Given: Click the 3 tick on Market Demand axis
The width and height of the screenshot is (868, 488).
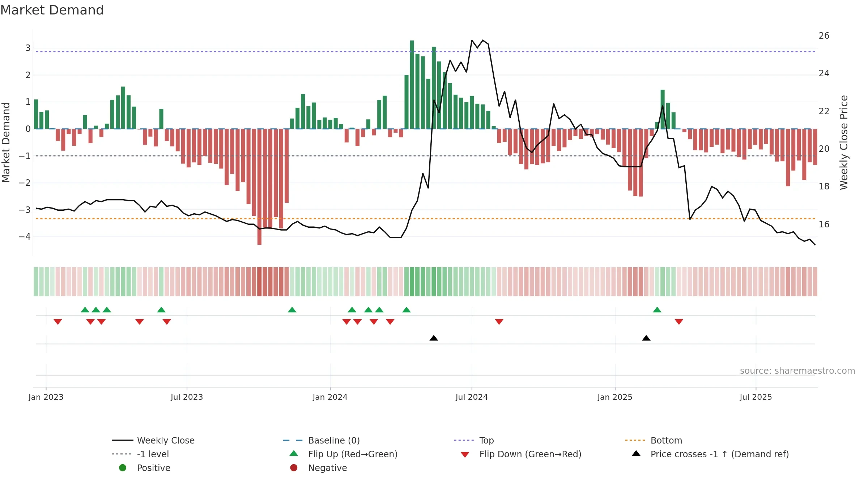Looking at the screenshot, I should coord(28,48).
